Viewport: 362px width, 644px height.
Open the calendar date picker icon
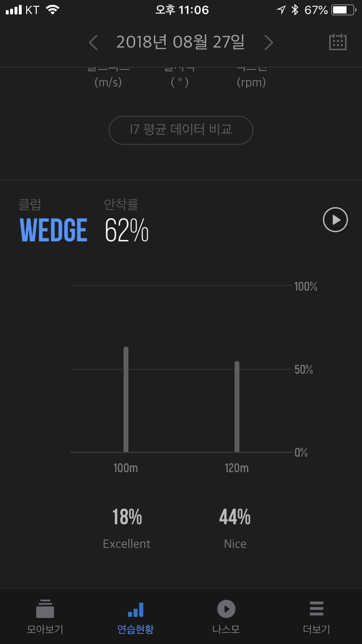pos(338,42)
